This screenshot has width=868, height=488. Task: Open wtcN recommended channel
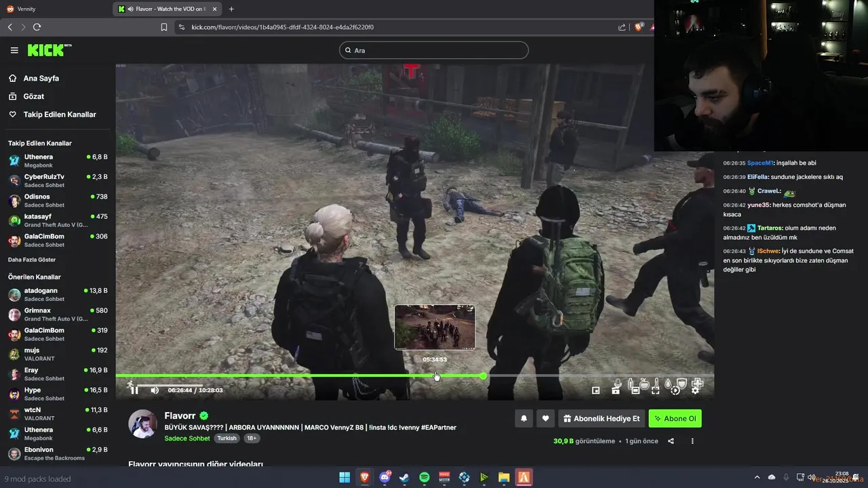pos(58,413)
